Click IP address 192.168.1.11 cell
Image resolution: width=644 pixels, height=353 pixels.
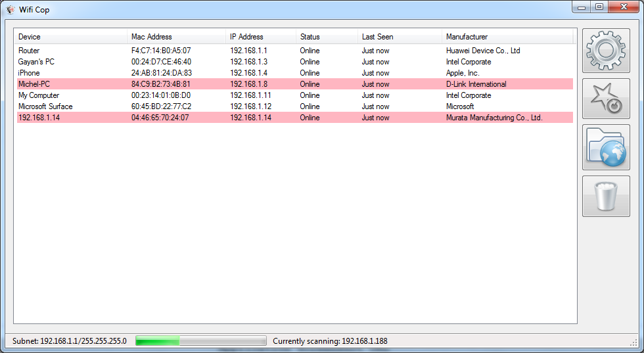click(x=250, y=95)
